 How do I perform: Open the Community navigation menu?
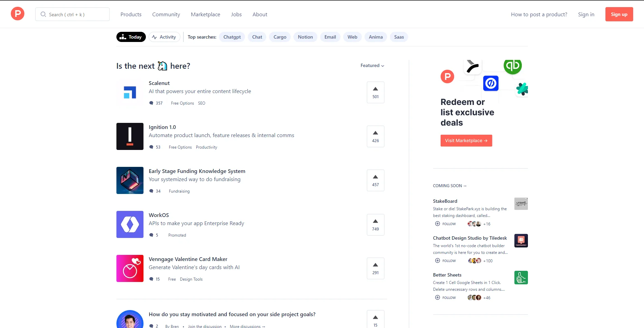(166, 14)
